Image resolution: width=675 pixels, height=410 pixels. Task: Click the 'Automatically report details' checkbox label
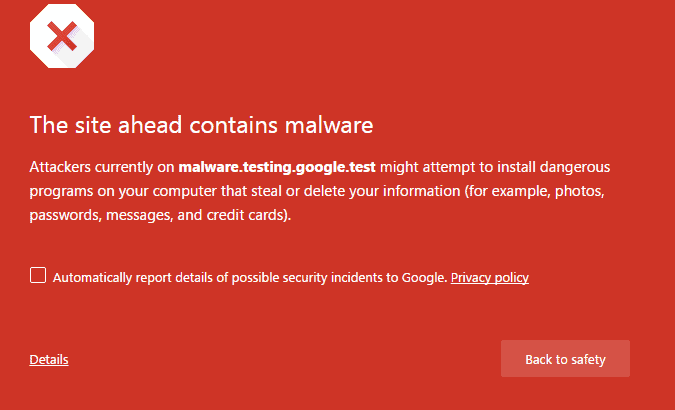(x=250, y=278)
